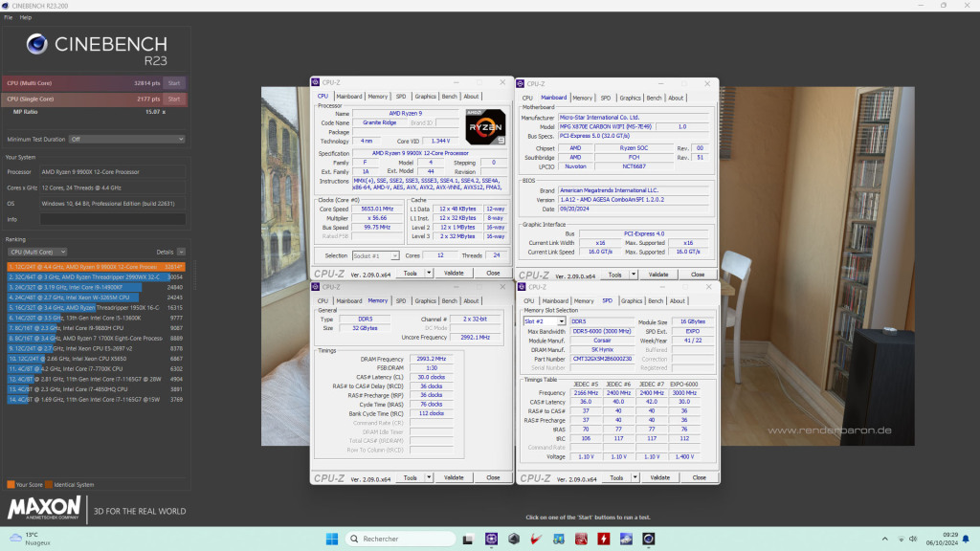
Task: Open the Windows Start menu
Action: click(x=331, y=539)
